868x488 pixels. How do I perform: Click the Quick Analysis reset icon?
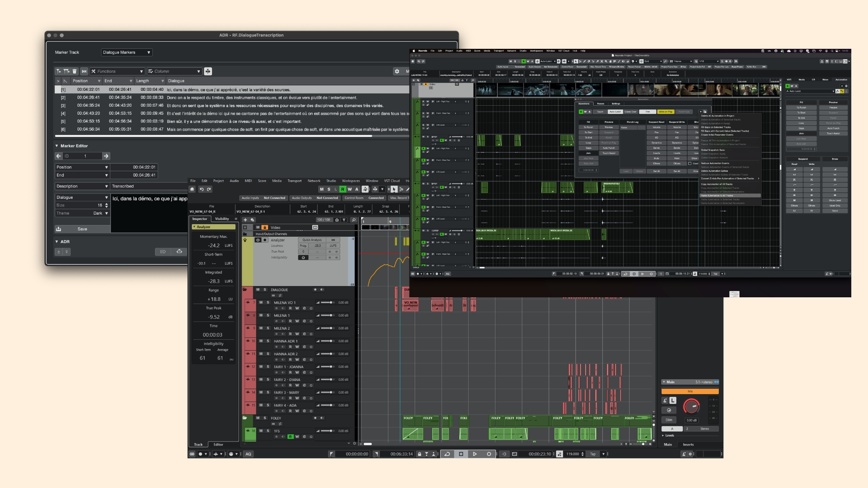tap(333, 240)
